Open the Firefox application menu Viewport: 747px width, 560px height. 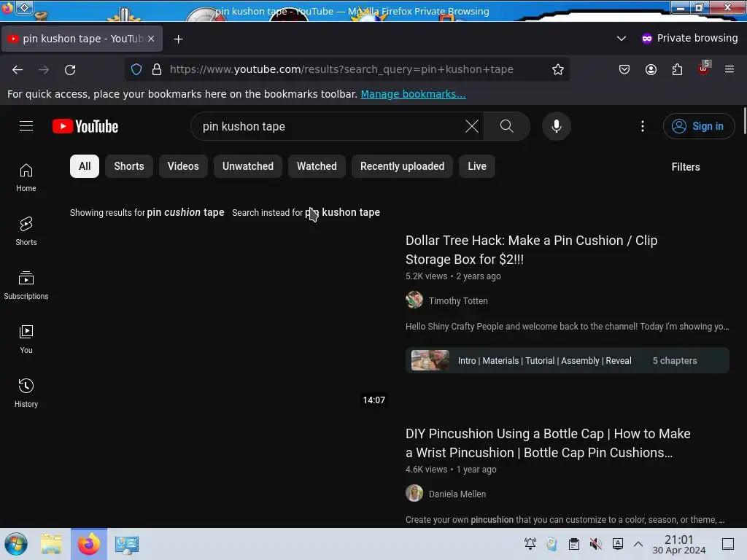click(729, 69)
